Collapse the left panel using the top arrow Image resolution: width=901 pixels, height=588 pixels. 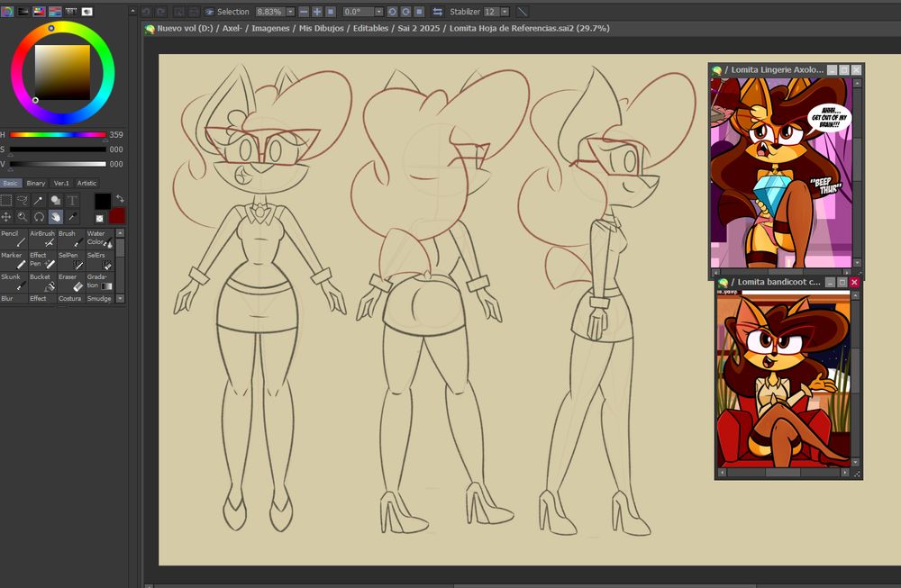click(132, 11)
